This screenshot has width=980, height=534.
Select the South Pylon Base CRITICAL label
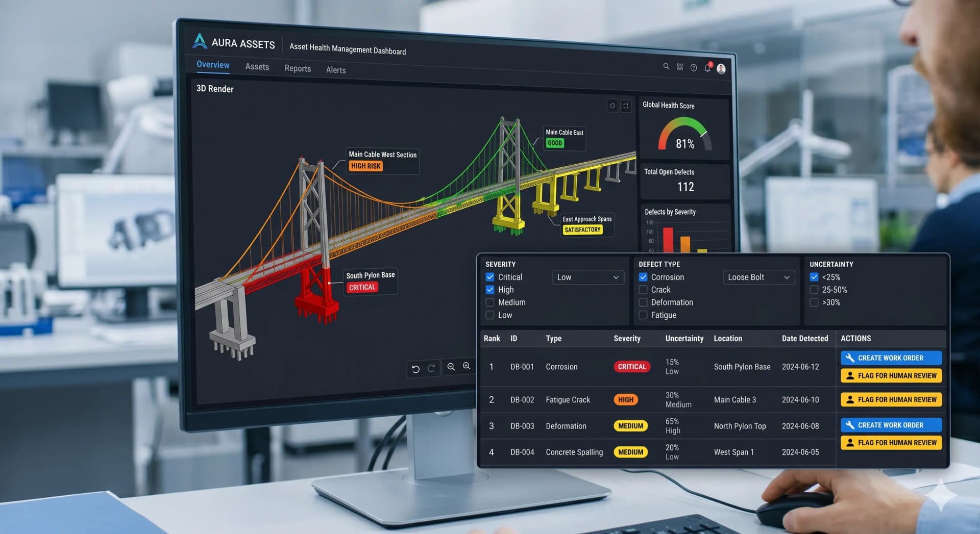[371, 281]
